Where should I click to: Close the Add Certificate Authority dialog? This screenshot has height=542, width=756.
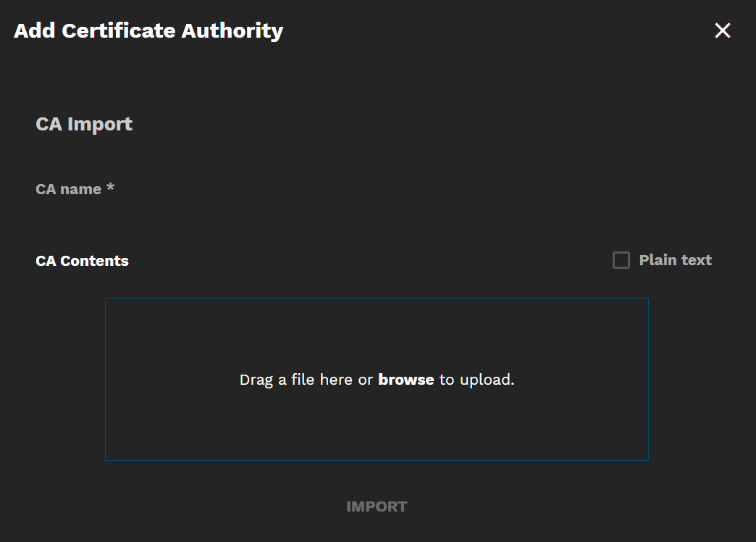(x=722, y=30)
